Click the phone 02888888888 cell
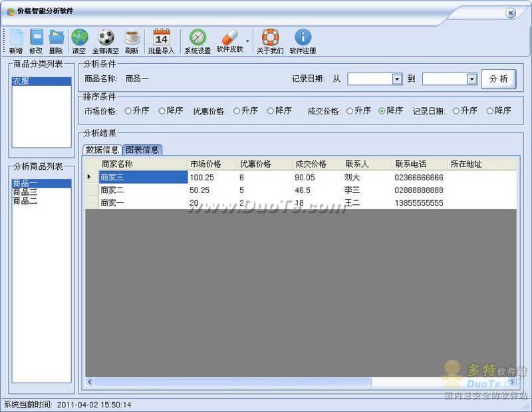This screenshot has height=412, width=532. point(420,190)
